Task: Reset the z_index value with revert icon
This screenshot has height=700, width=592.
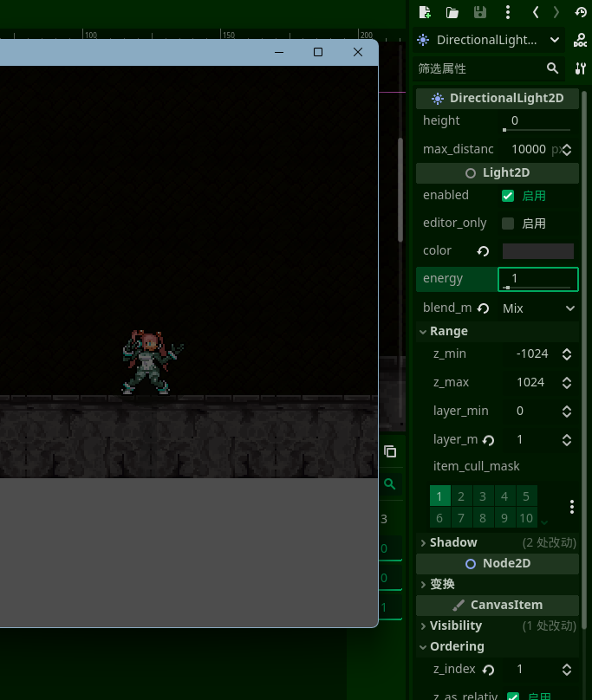Action: tap(488, 670)
